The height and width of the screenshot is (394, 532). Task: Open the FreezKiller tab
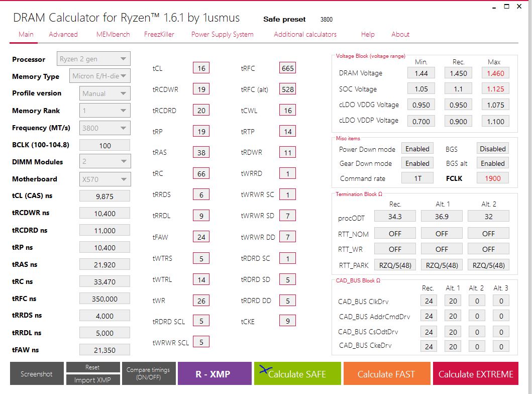point(159,34)
